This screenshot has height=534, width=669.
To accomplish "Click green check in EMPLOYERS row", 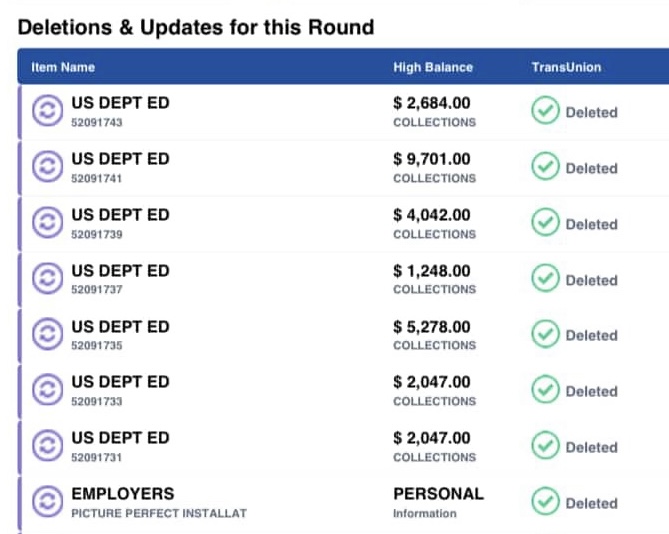I will tap(544, 502).
